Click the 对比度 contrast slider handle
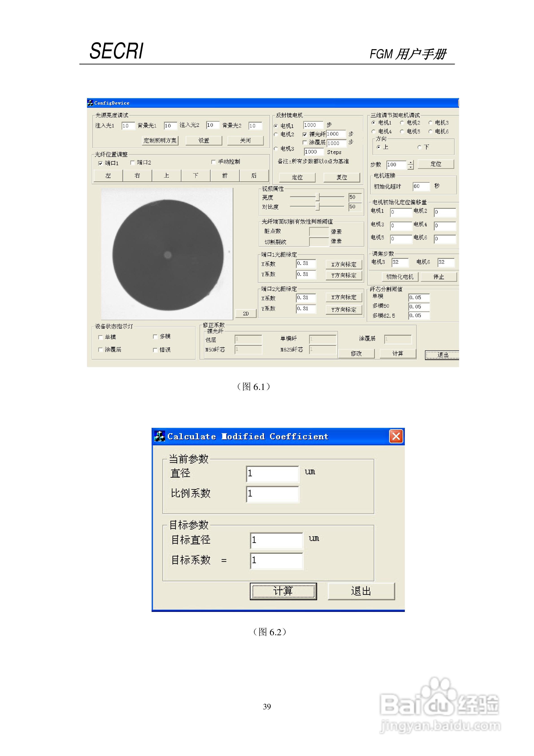This screenshot has width=534, height=756. [x=318, y=207]
